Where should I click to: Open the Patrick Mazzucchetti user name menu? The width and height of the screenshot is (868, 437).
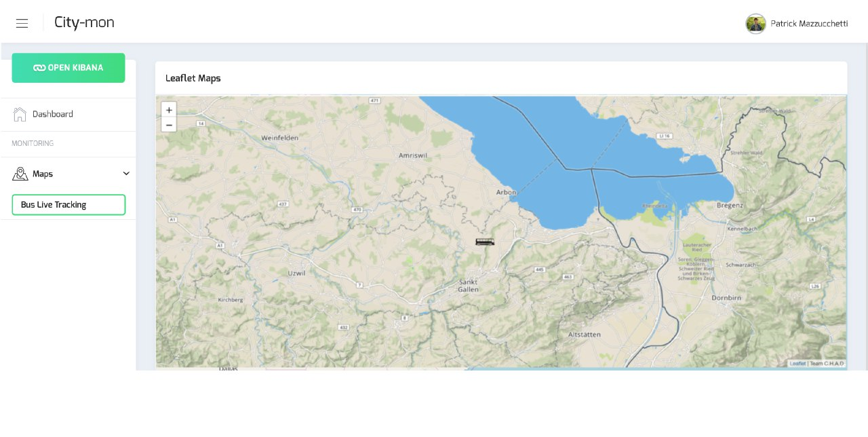pyautogui.click(x=809, y=24)
